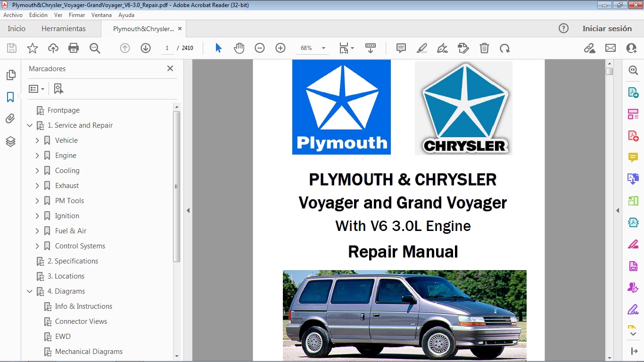Click the Attachments paperclip icon
The width and height of the screenshot is (644, 362).
click(x=10, y=119)
